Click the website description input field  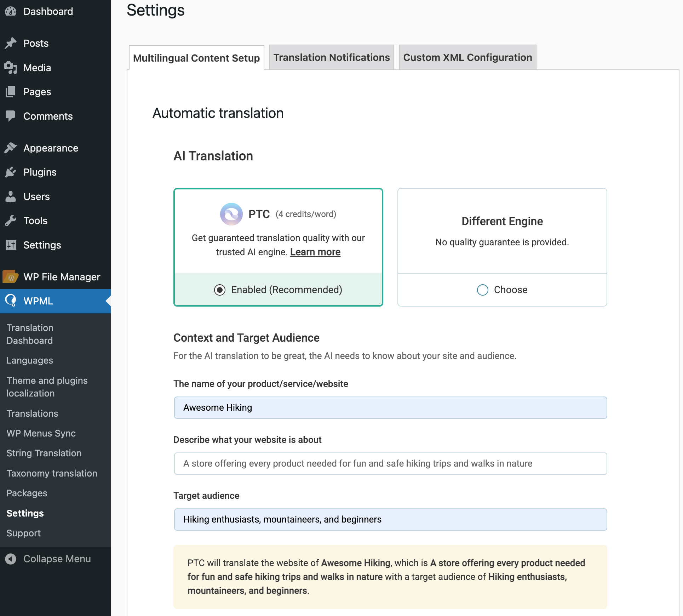(x=390, y=463)
